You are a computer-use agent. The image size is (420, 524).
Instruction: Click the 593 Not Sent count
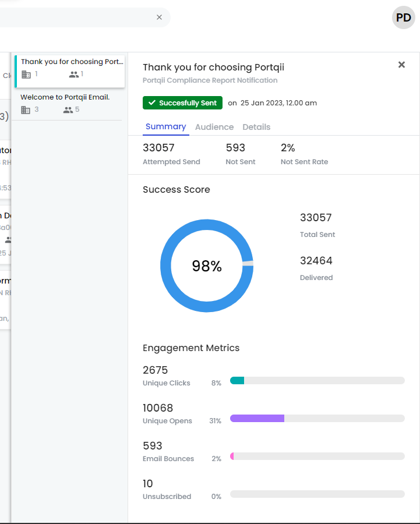click(x=235, y=148)
